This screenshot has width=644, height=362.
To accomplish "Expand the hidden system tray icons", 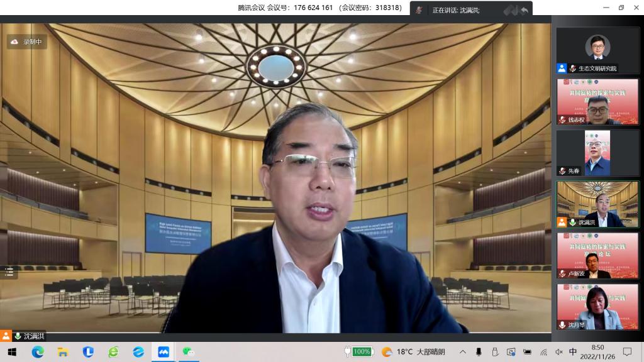I will [463, 352].
